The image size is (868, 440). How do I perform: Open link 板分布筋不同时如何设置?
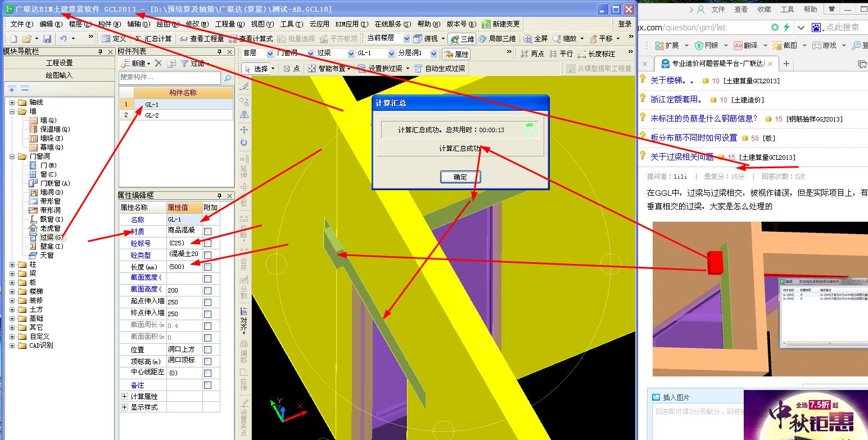coord(694,138)
